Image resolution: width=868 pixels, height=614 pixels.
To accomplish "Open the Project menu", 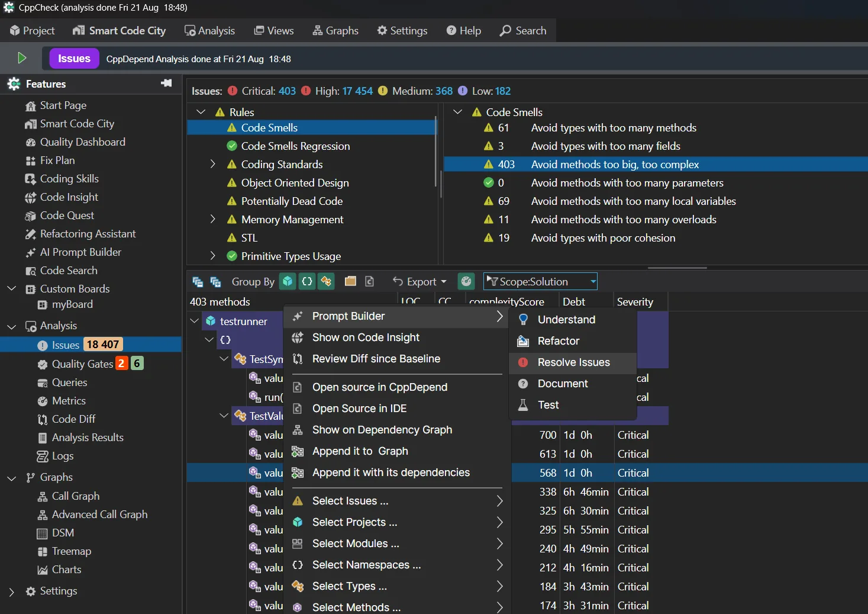I will click(x=33, y=30).
